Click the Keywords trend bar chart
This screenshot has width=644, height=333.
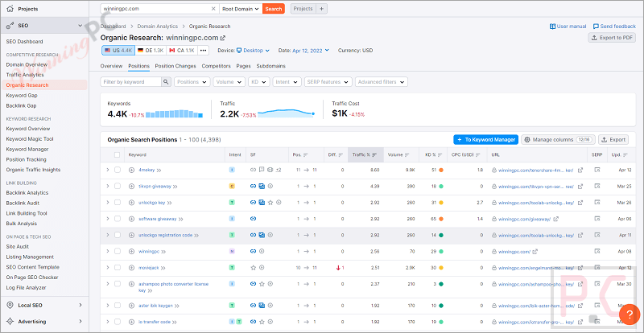(x=174, y=113)
